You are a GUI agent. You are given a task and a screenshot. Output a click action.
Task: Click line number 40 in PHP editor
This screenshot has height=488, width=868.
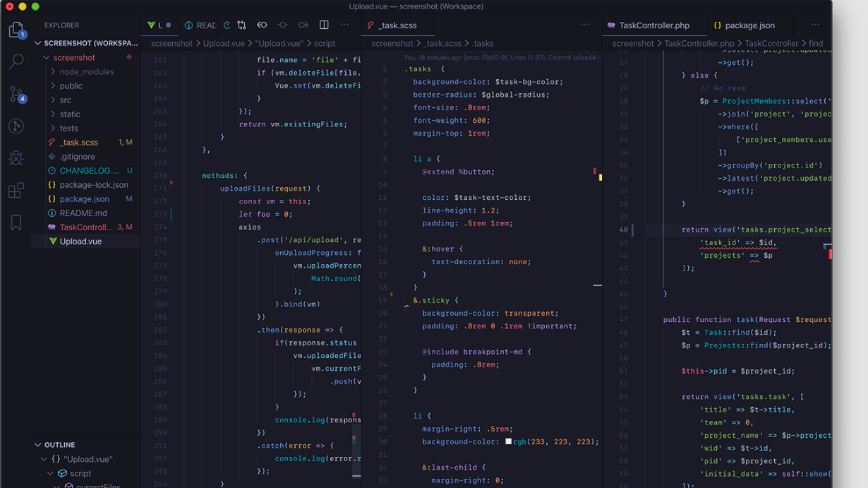coord(623,230)
